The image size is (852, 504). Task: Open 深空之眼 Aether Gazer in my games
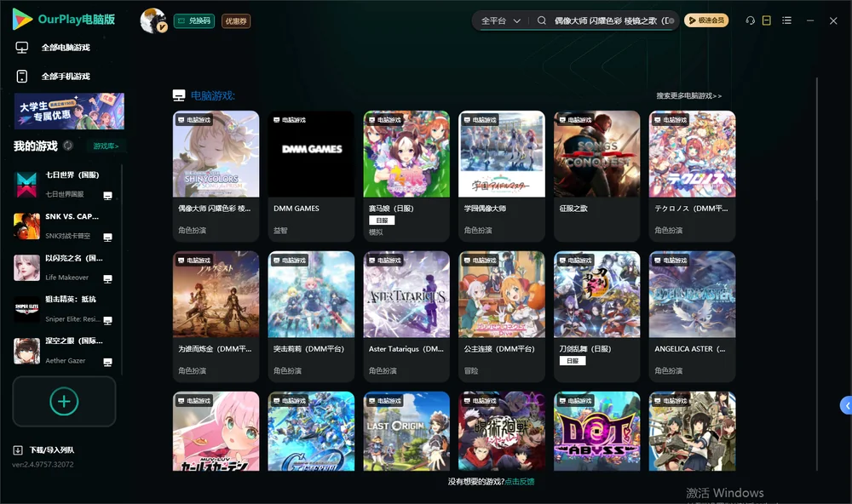(x=64, y=351)
